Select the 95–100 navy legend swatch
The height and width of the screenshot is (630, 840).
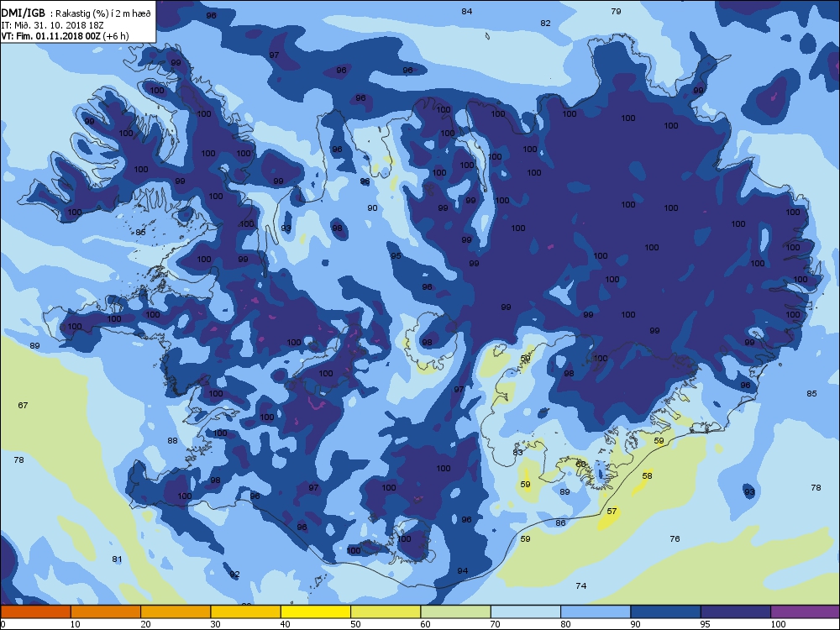736,612
